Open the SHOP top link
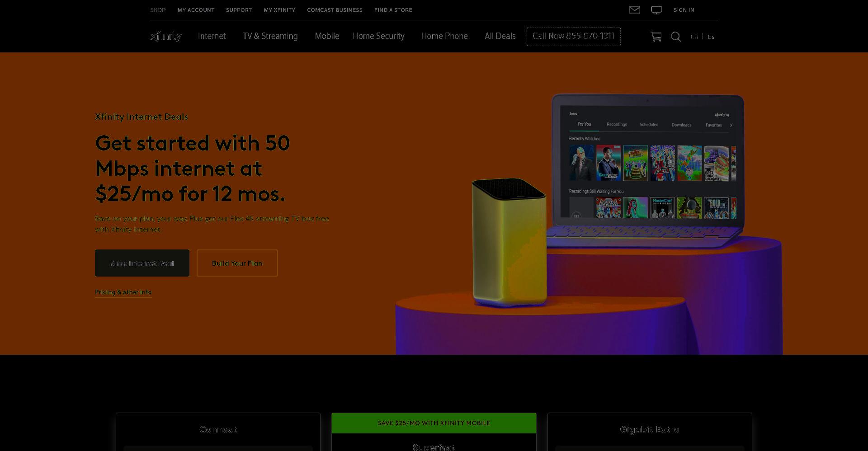 [158, 10]
